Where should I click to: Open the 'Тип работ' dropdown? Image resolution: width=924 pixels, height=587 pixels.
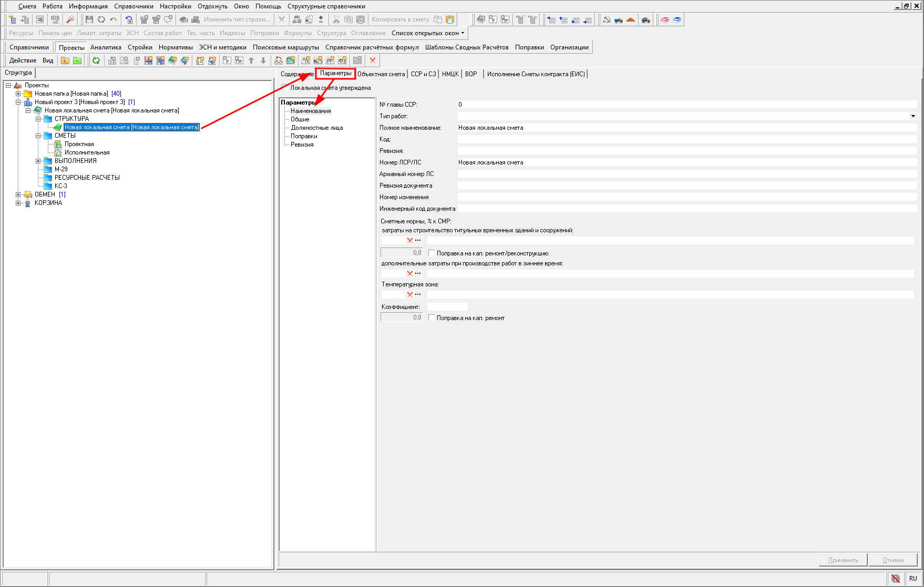913,116
